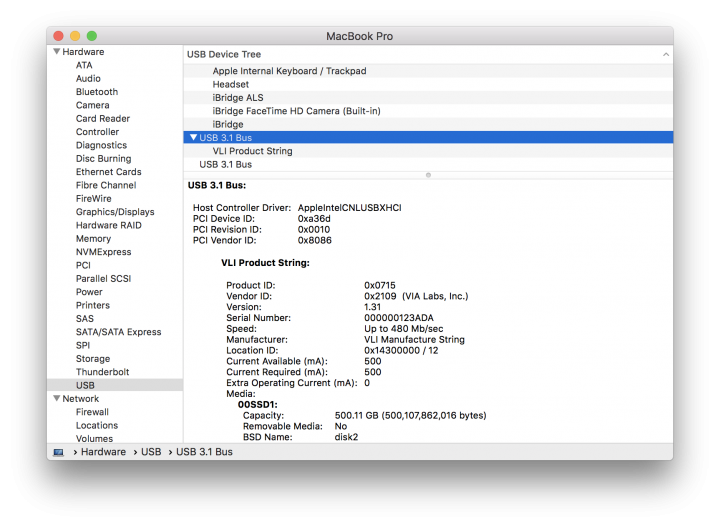Click the green zoom window button

coord(92,36)
